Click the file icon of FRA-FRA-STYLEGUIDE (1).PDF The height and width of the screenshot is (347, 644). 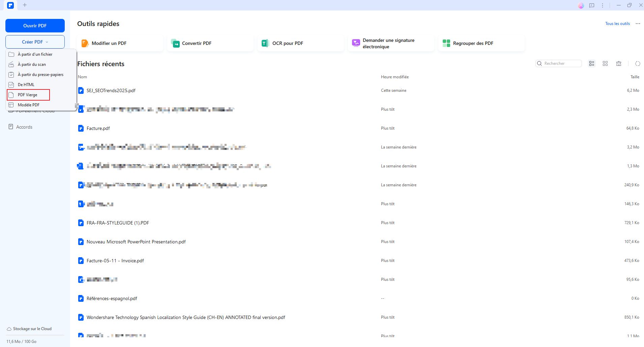pos(81,223)
